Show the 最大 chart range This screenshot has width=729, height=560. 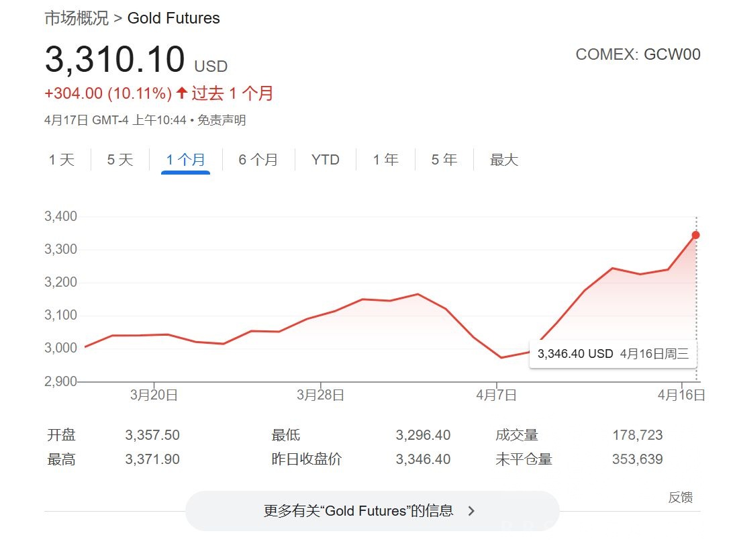click(x=504, y=160)
